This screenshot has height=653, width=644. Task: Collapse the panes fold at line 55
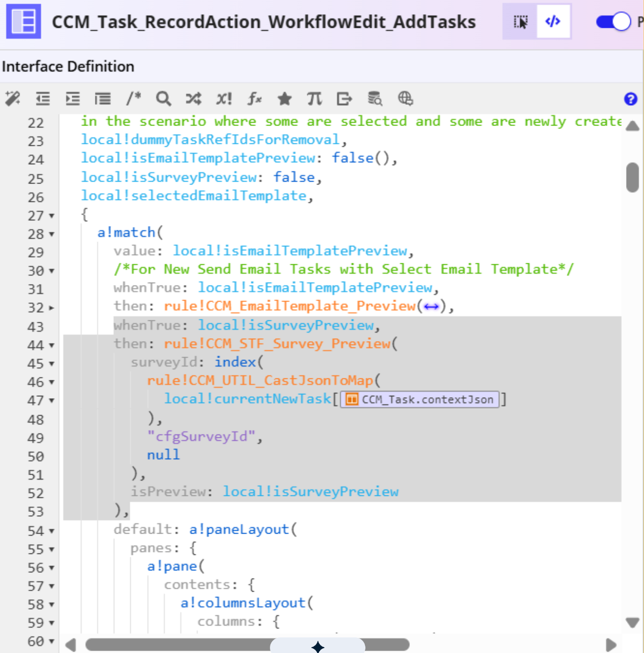pos(51,550)
